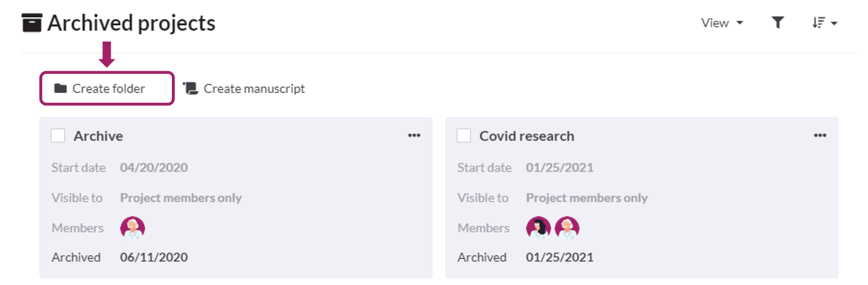Open the Archive project title
The width and height of the screenshot is (868, 285).
(98, 136)
